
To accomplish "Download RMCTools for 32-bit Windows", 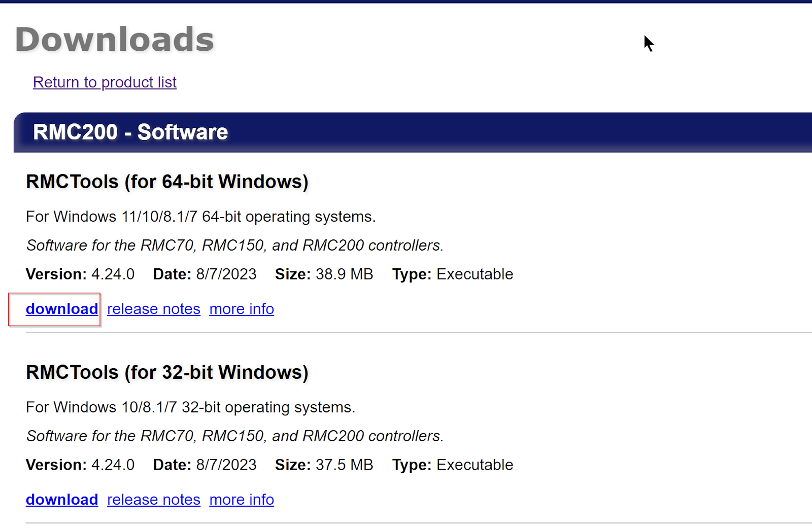I will tap(62, 500).
